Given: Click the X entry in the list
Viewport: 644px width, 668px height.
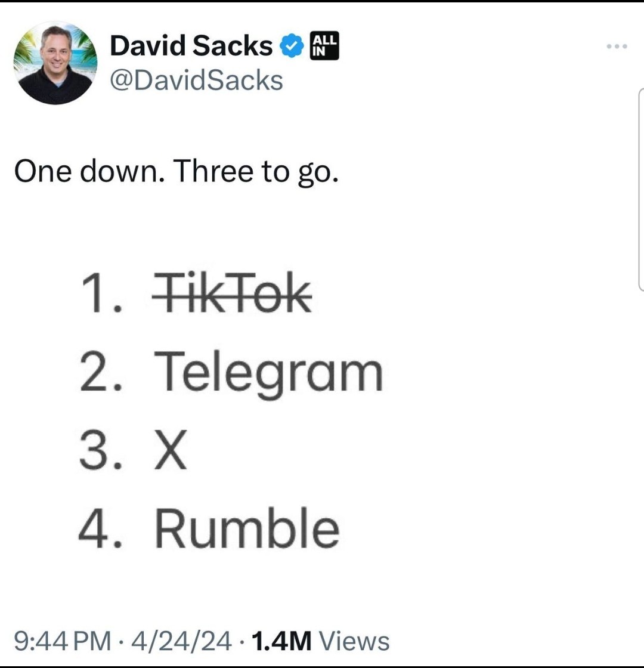Looking at the screenshot, I should coord(171,450).
